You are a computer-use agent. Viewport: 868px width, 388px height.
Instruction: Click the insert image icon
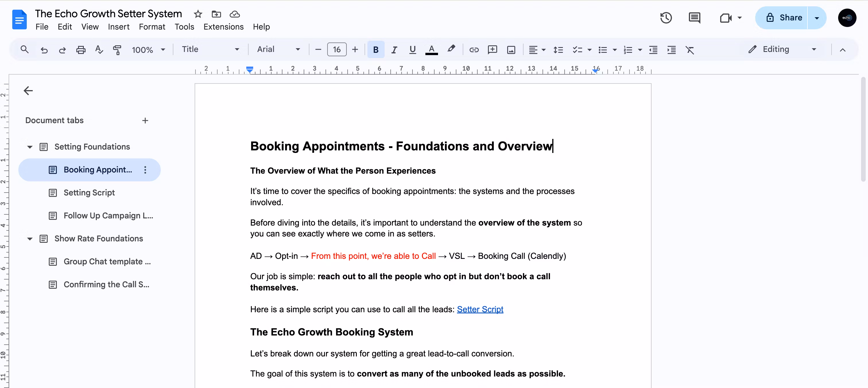[511, 50]
